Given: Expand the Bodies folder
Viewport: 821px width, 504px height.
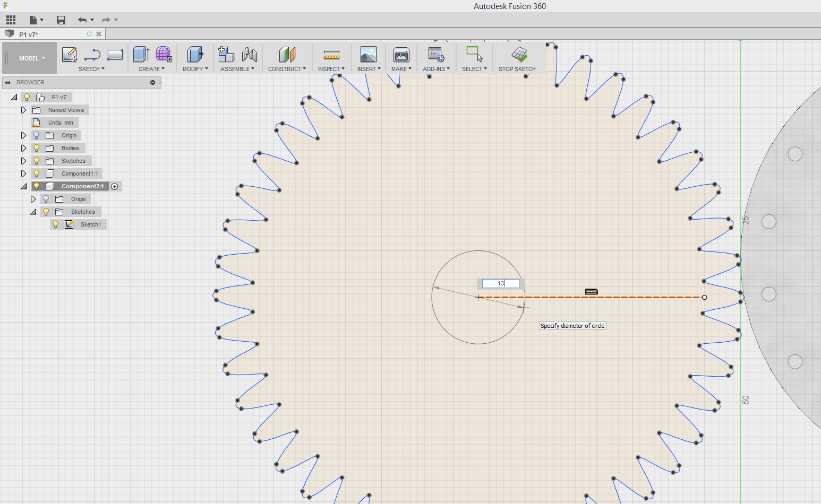Looking at the screenshot, I should (x=23, y=148).
